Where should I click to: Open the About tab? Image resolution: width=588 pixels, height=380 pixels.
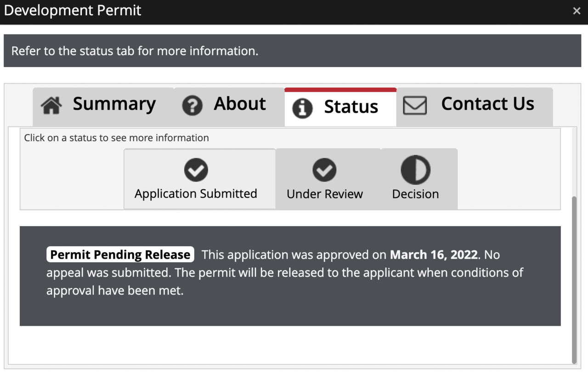(239, 104)
